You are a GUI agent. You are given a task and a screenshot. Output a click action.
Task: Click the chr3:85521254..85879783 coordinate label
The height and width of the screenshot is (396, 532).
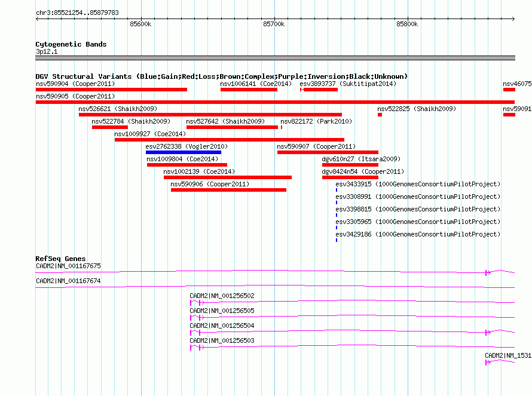[x=77, y=13]
